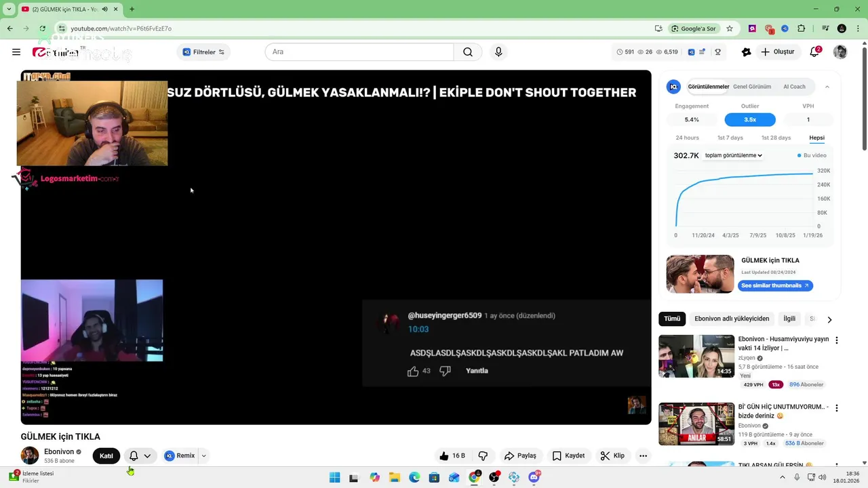Open more actions three-dot menu under video
The height and width of the screenshot is (488, 868).
(643, 456)
